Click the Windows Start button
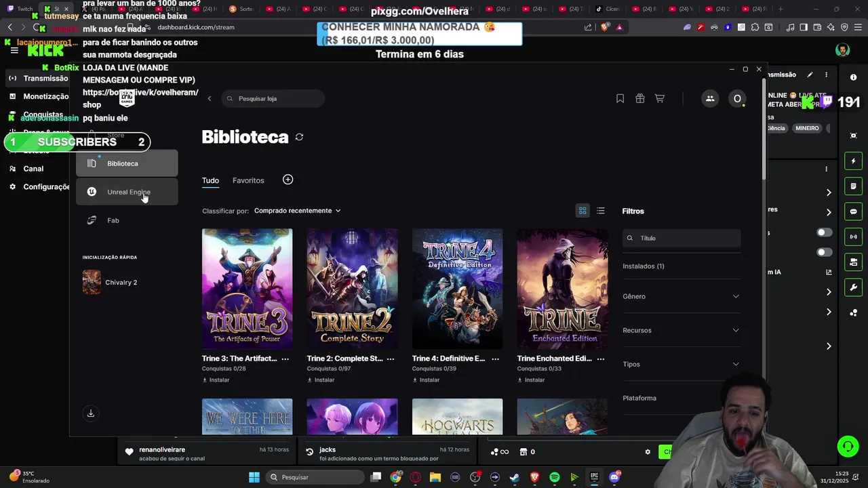Image resolution: width=868 pixels, height=488 pixels. [254, 477]
